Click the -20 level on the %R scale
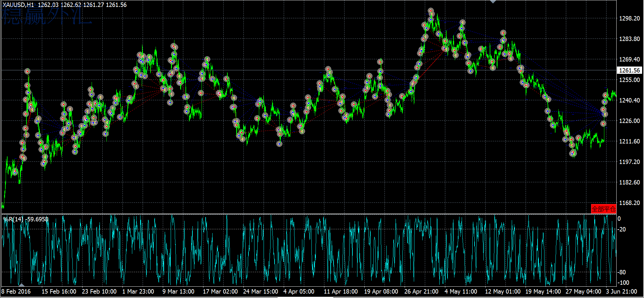 tap(622, 229)
